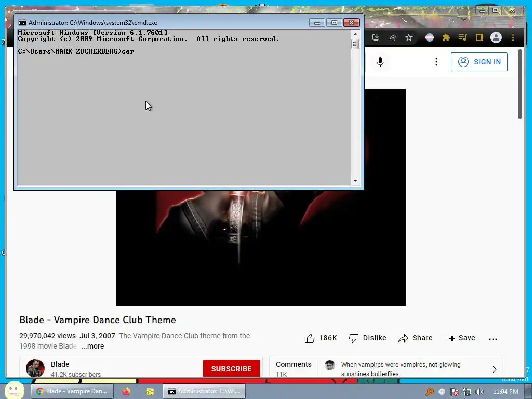Click the 11:04 PM clock
532x399 pixels.
click(x=506, y=392)
